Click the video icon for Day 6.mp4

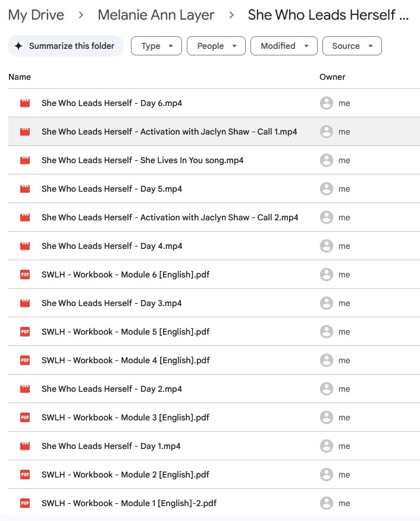[x=25, y=103]
